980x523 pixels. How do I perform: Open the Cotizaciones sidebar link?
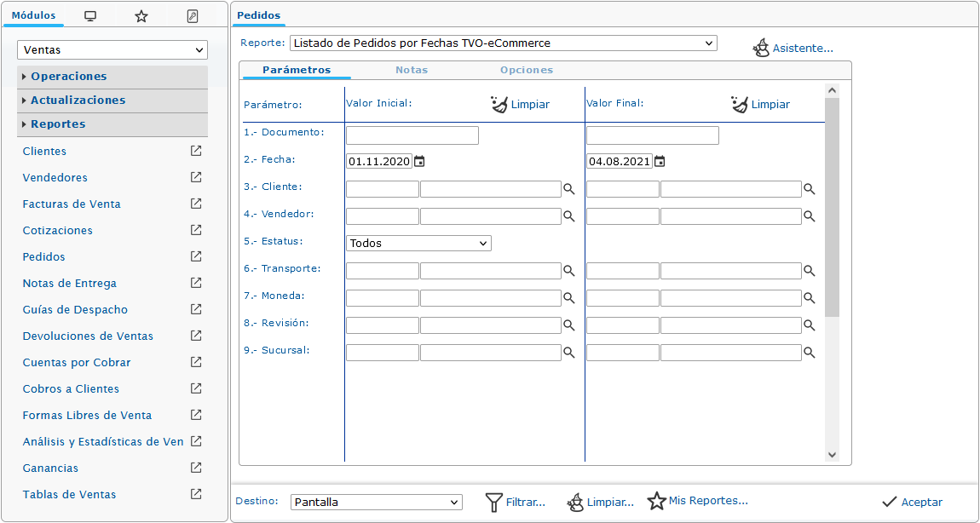coord(57,231)
